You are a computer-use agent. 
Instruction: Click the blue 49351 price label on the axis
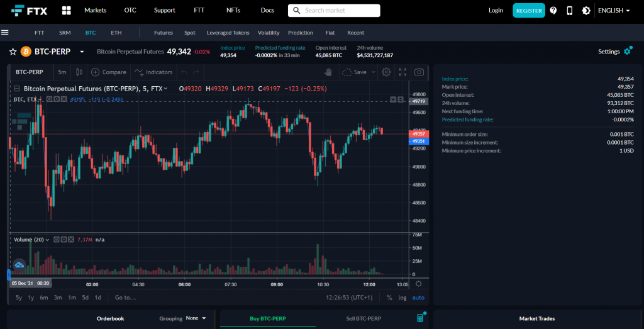[x=419, y=141]
